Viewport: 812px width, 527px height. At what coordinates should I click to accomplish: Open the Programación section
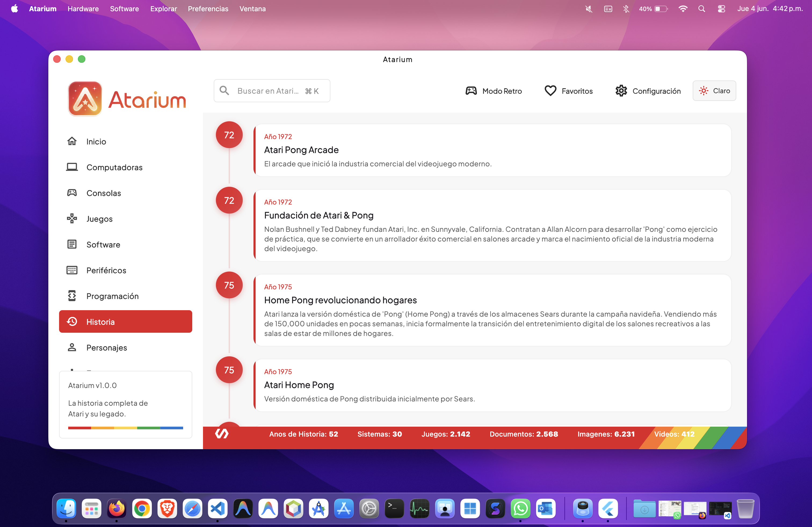(x=126, y=296)
